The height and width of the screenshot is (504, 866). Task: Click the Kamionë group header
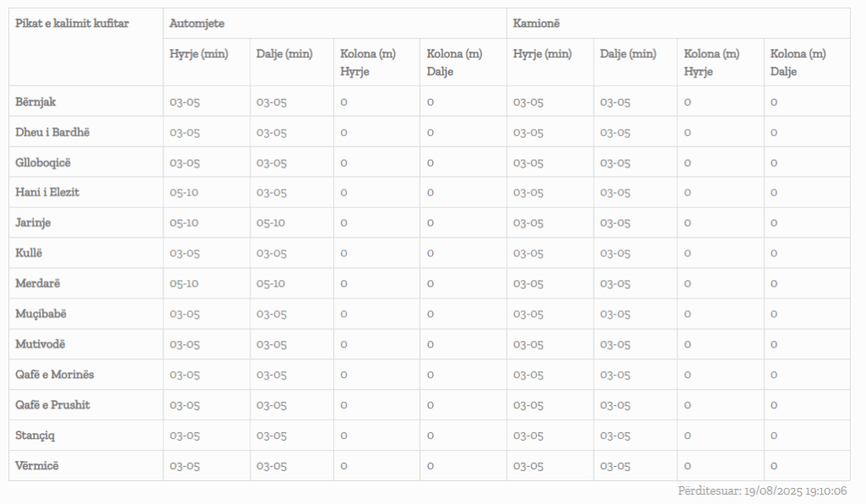point(536,23)
